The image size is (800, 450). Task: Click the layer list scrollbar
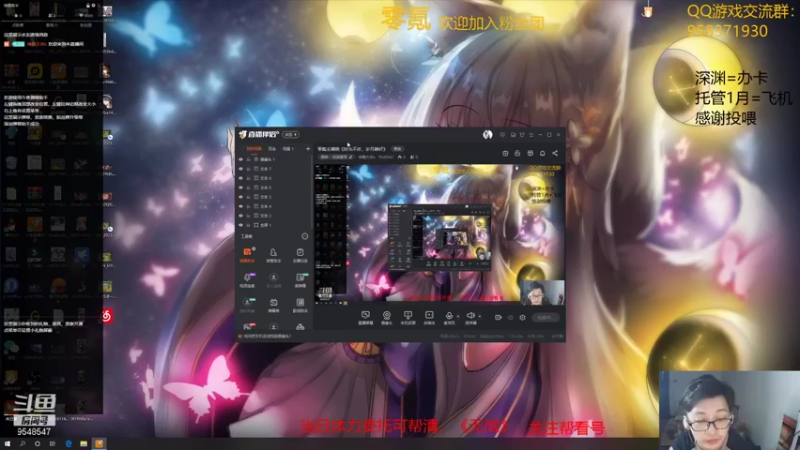click(x=312, y=193)
